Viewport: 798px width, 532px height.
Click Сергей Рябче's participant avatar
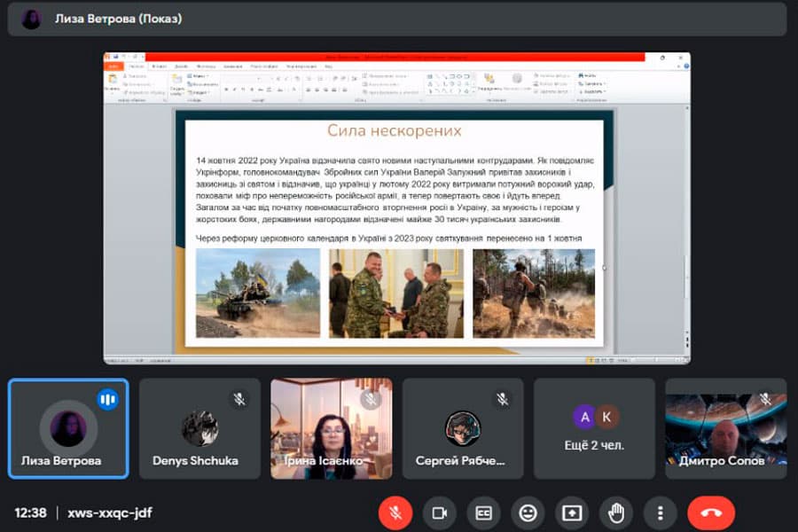pos(462,428)
